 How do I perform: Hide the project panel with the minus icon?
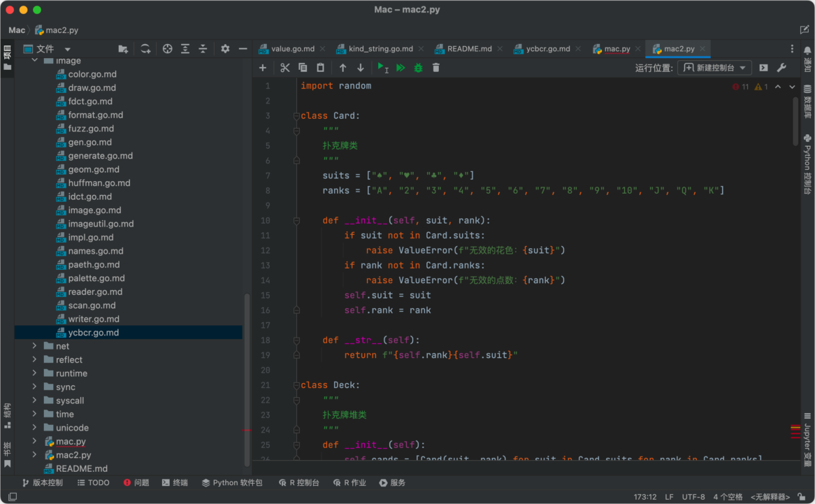point(243,49)
